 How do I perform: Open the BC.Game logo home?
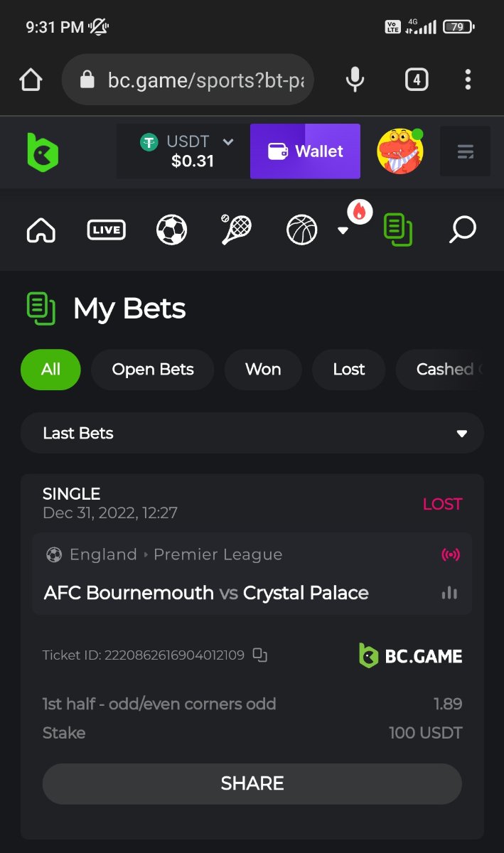42,152
